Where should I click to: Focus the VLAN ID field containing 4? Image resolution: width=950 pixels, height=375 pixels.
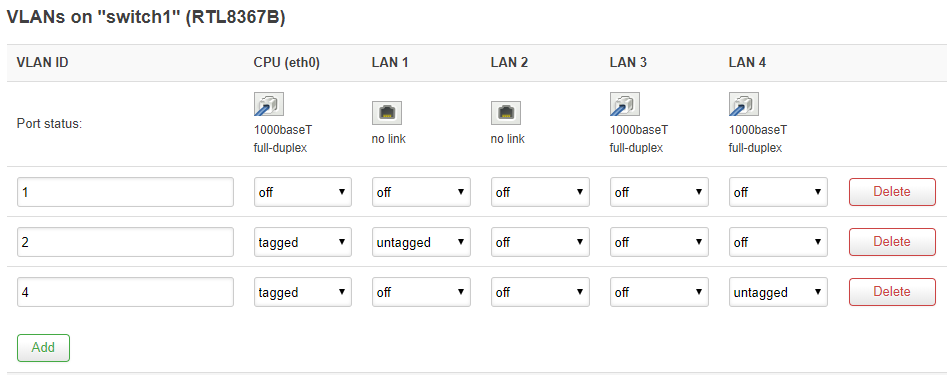point(125,292)
